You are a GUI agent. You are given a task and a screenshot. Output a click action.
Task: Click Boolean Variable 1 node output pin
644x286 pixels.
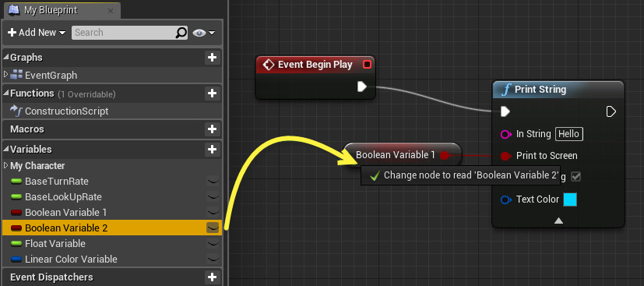pyautogui.click(x=445, y=155)
